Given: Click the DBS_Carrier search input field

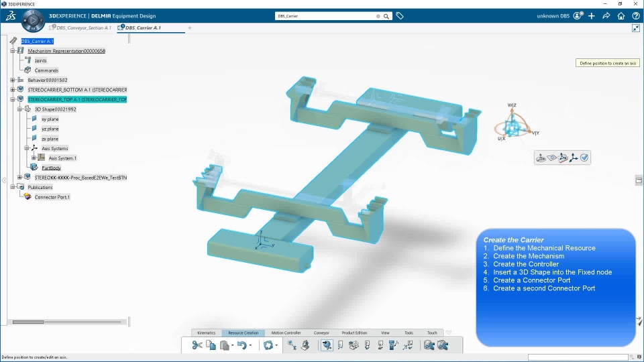Looking at the screenshot, I should (x=326, y=16).
